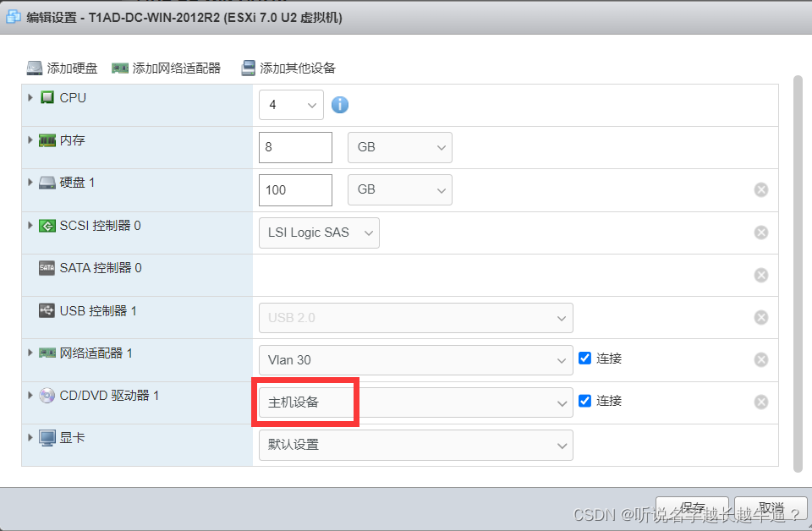Click the CD/DVD 驱动器 1 device icon
This screenshot has width=812, height=531.
click(47, 395)
